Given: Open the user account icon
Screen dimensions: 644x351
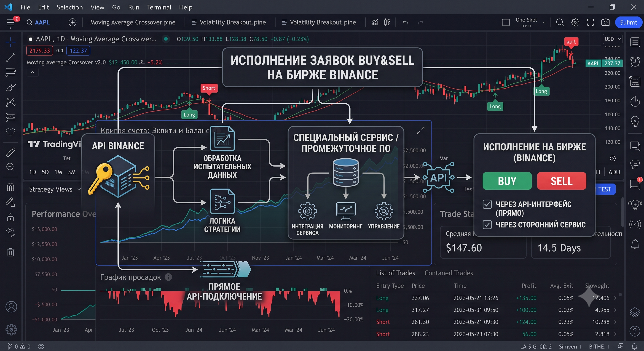Looking at the screenshot, I should [11, 306].
